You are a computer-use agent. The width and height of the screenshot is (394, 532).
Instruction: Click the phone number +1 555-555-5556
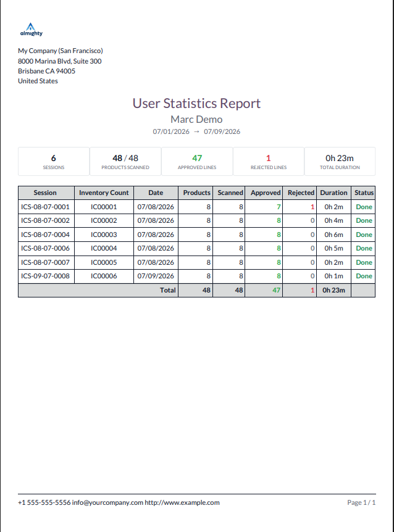point(44,502)
